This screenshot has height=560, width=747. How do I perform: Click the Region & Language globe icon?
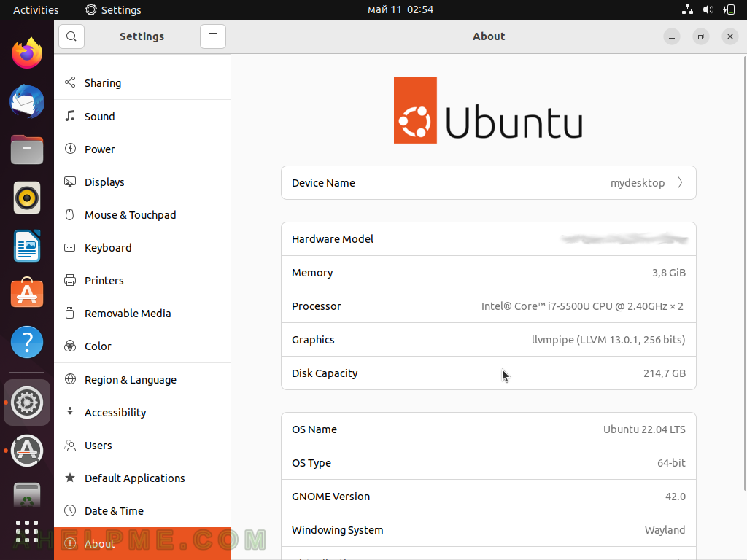pos(70,379)
